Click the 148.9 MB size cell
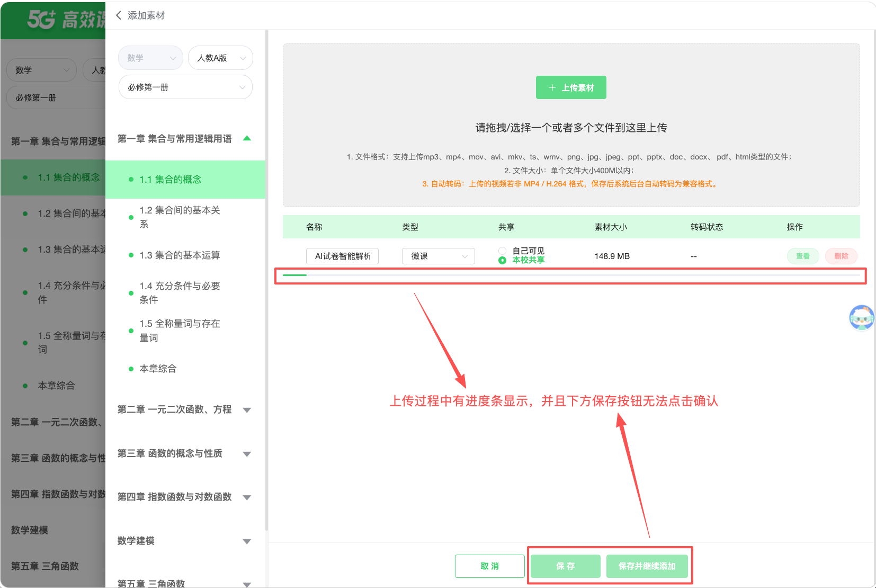Image resolution: width=876 pixels, height=588 pixels. pos(612,256)
